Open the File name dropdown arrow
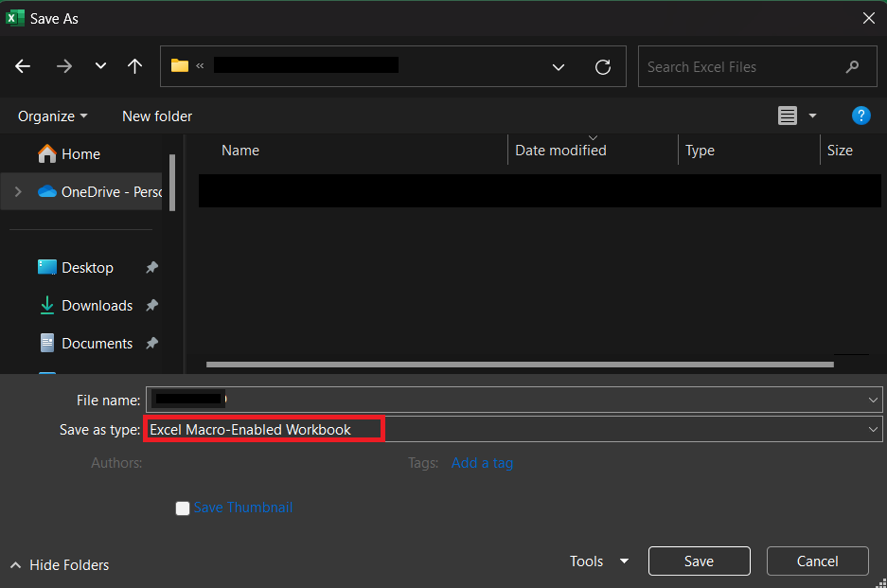This screenshot has width=887, height=588. [873, 401]
